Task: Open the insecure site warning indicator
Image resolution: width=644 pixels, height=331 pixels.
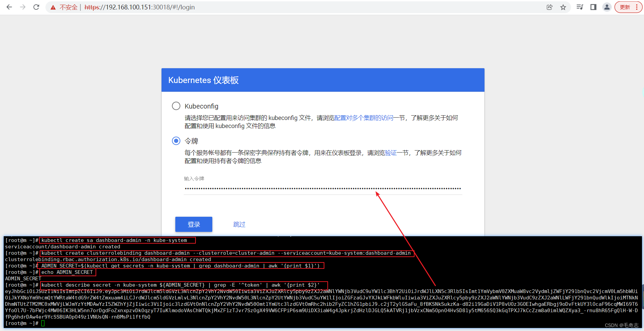Action: click(x=64, y=7)
